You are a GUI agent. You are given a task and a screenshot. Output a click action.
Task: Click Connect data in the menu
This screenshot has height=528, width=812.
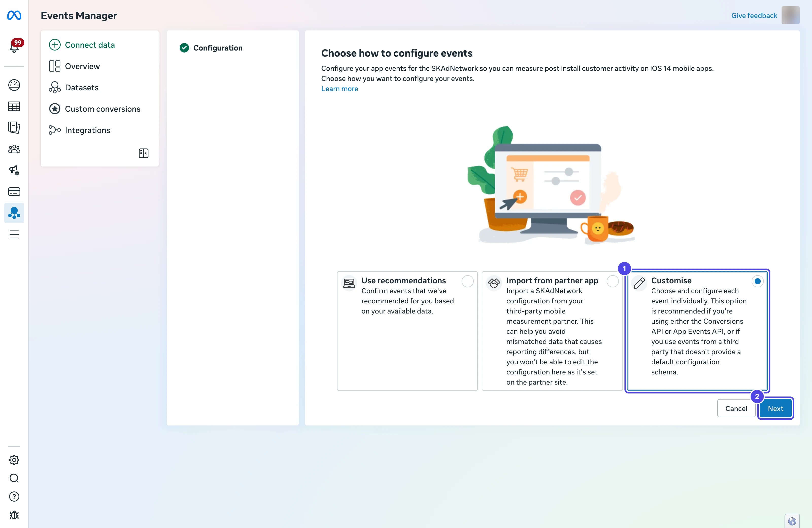pos(82,45)
